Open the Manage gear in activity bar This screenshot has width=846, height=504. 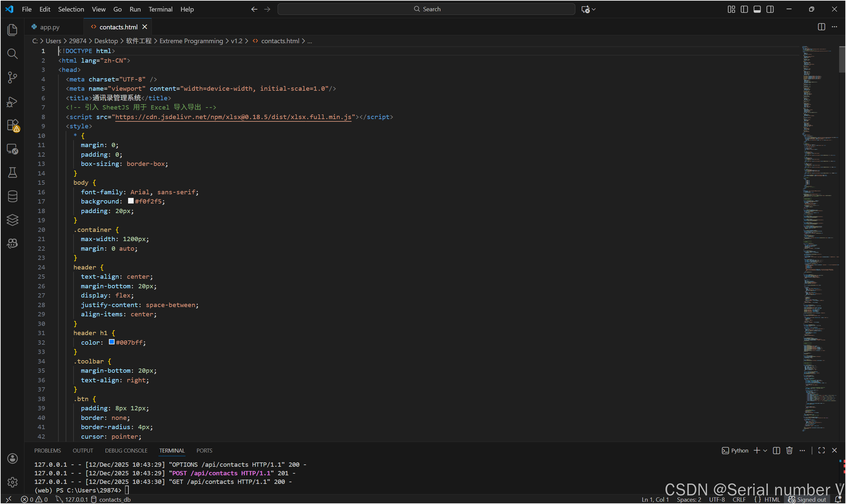coord(12,482)
